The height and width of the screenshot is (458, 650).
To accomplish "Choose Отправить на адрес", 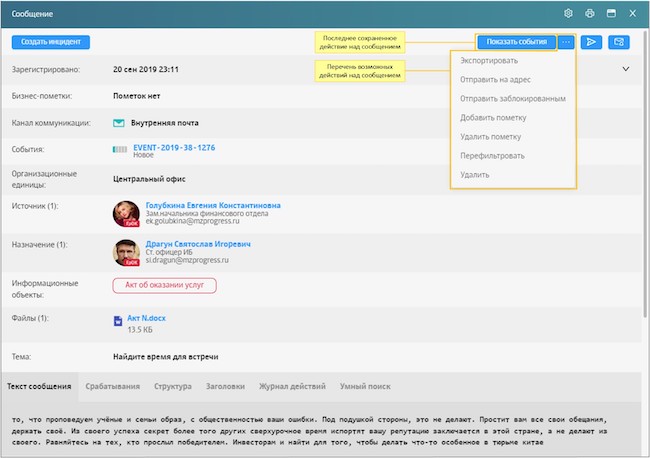I will [x=495, y=80].
